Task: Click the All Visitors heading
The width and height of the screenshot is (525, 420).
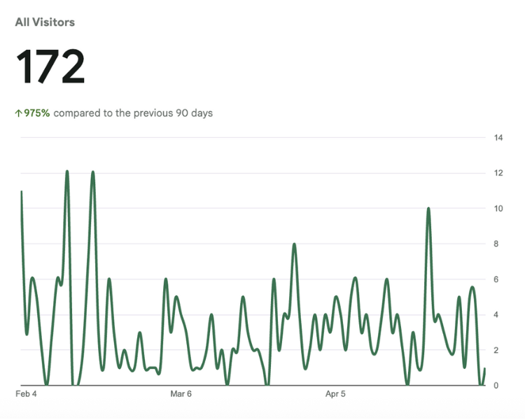Action: click(45, 22)
